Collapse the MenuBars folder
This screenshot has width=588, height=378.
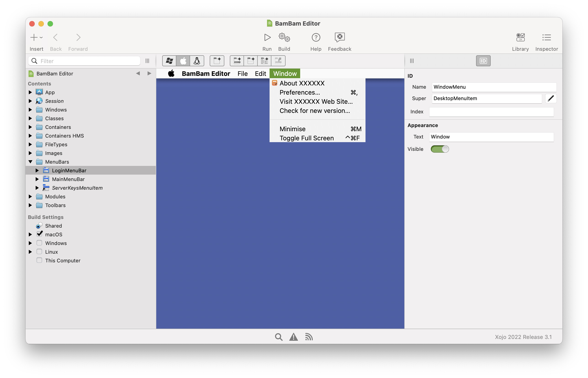click(30, 162)
